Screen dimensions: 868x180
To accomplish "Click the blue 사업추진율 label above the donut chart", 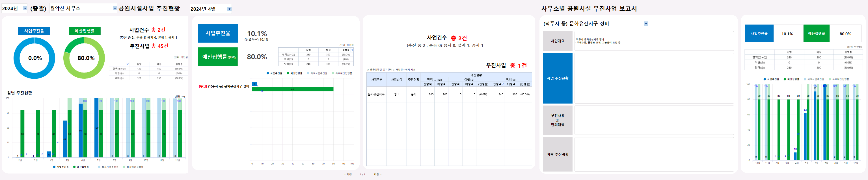I will tap(34, 31).
